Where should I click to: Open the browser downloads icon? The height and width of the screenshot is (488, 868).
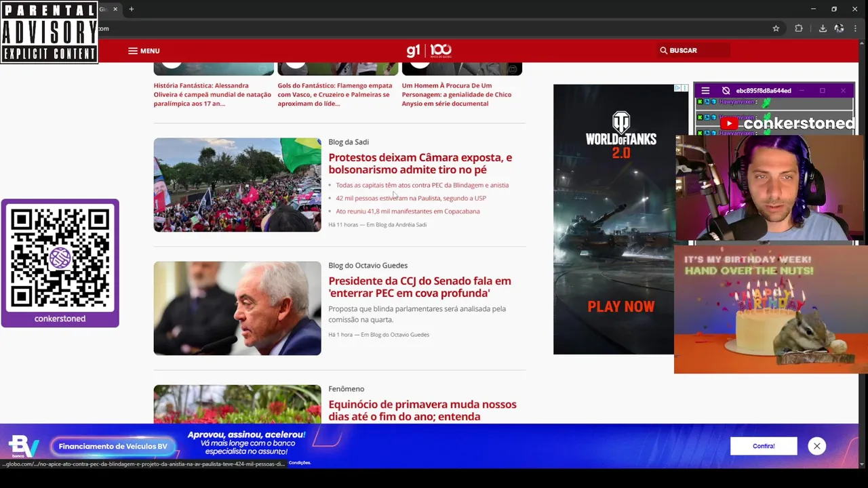point(823,28)
